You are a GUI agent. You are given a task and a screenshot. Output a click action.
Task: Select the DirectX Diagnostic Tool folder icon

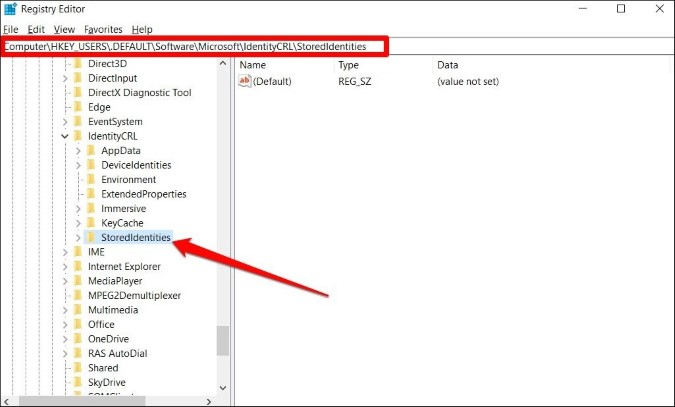78,93
